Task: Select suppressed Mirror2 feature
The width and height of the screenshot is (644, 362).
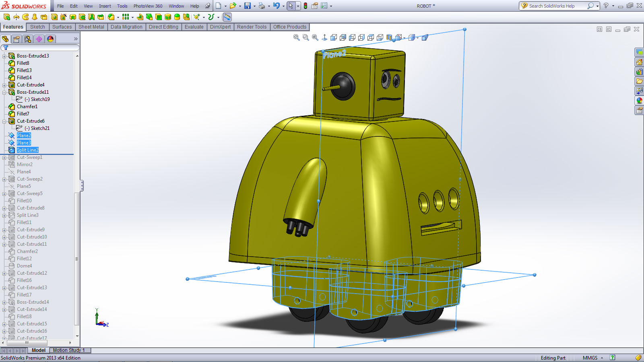Action: pos(25,165)
